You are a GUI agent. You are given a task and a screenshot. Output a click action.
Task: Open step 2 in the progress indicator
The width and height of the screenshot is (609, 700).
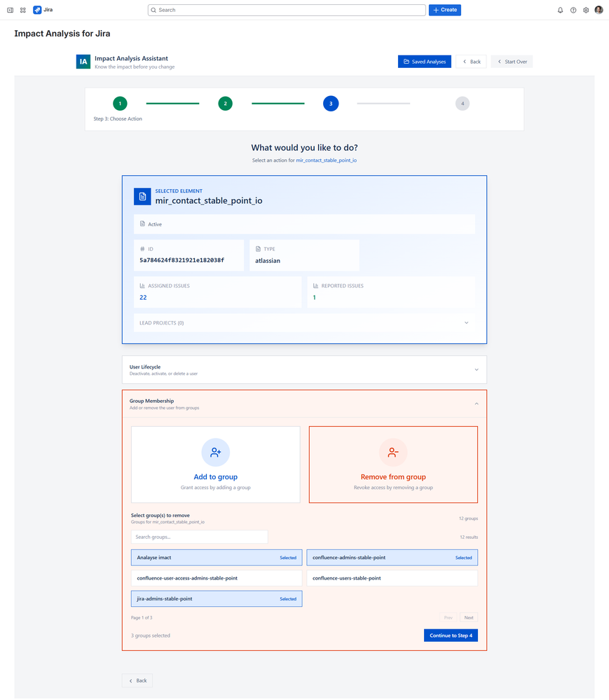225,103
